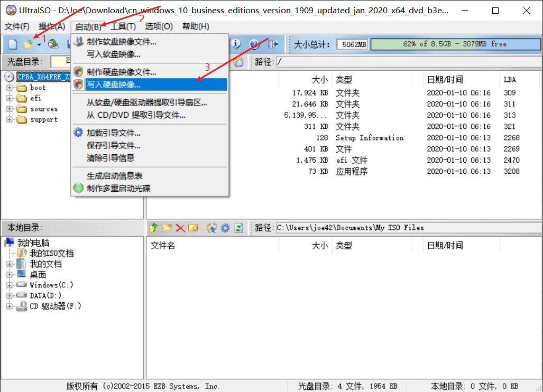
Task: Click the New file icon in the toolbar
Action: [x=13, y=44]
